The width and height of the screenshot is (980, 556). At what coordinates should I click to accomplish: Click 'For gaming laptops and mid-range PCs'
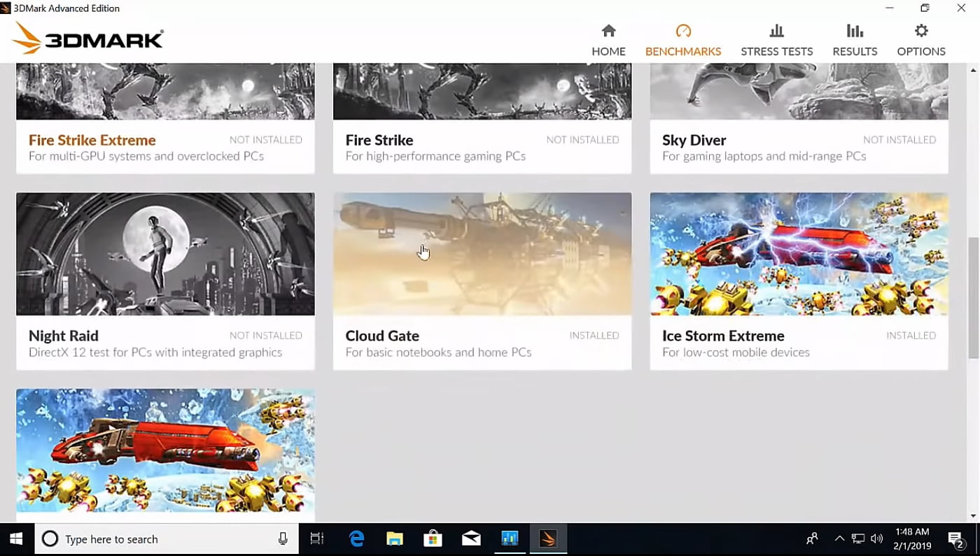point(764,157)
